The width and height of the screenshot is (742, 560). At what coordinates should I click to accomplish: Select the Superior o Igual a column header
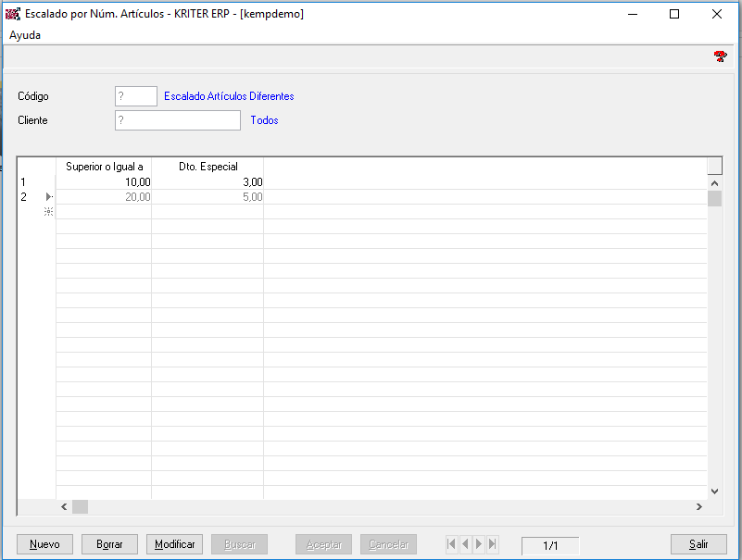coord(104,167)
